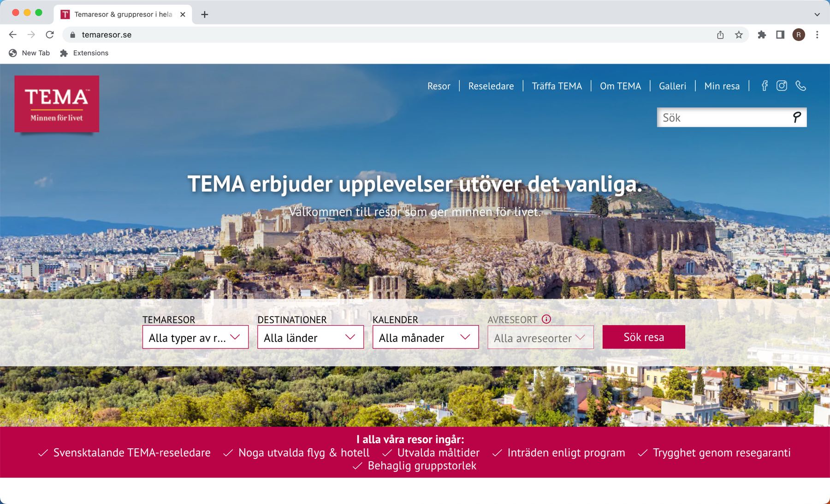Open TEMA's Facebook page icon
830x504 pixels.
click(765, 86)
